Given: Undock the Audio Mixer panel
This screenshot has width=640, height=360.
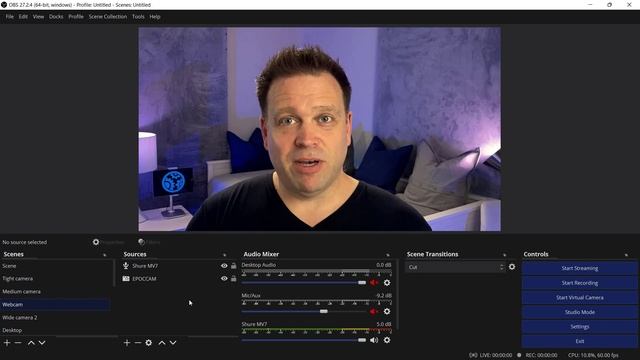Looking at the screenshot, I should (388, 255).
